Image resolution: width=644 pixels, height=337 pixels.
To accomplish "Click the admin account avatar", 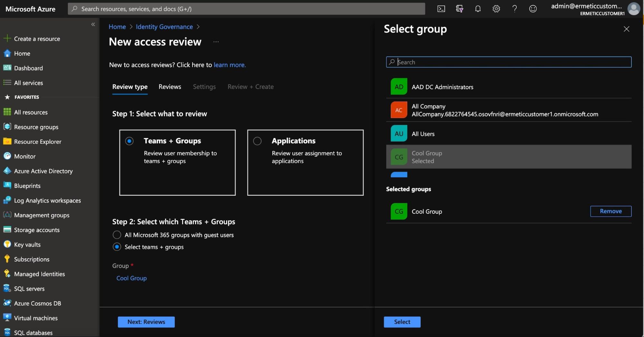I will [634, 9].
